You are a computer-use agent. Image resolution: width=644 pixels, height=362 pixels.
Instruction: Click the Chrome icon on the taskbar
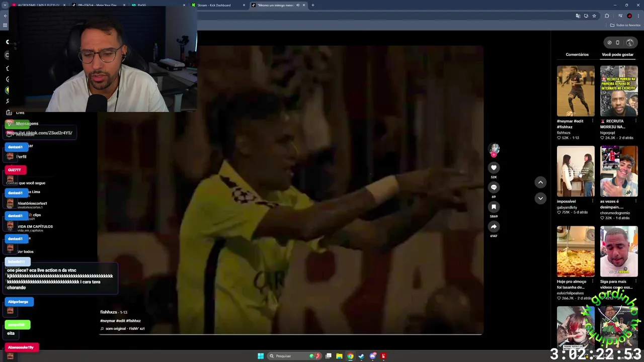[x=350, y=356]
